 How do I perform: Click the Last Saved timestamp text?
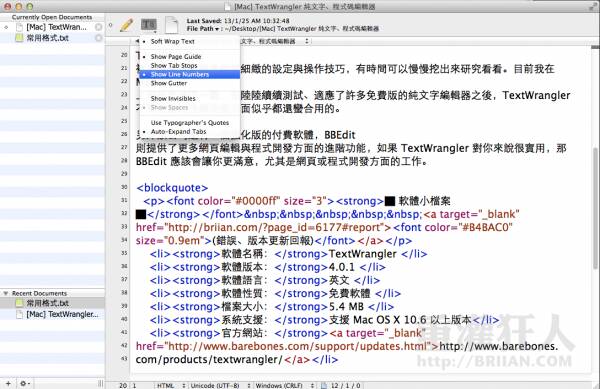click(x=238, y=21)
